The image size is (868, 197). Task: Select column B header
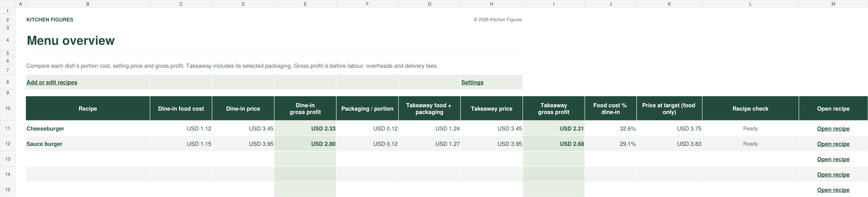coord(88,4)
